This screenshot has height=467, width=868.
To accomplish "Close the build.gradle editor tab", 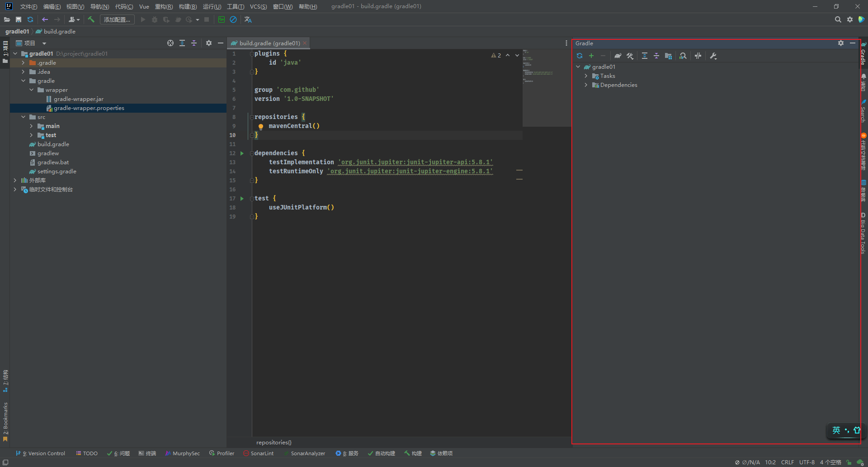I will 305,43.
